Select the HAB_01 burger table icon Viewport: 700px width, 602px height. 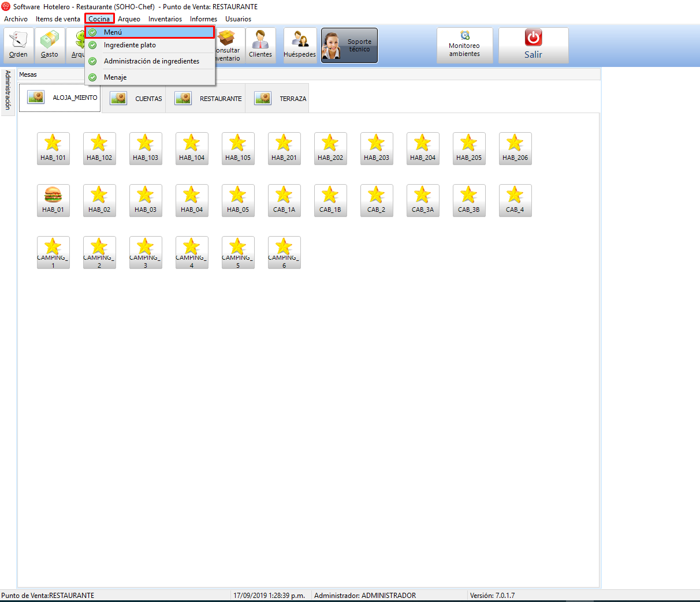point(53,200)
